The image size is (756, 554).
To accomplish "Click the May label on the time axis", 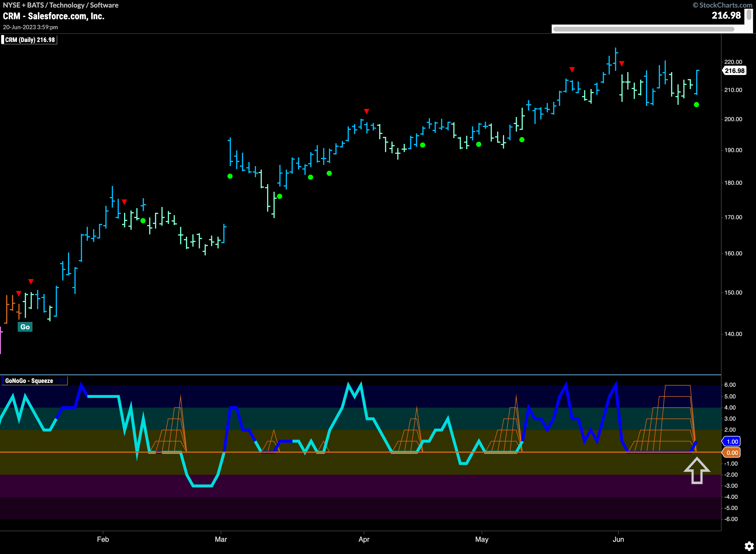I will 482,539.
